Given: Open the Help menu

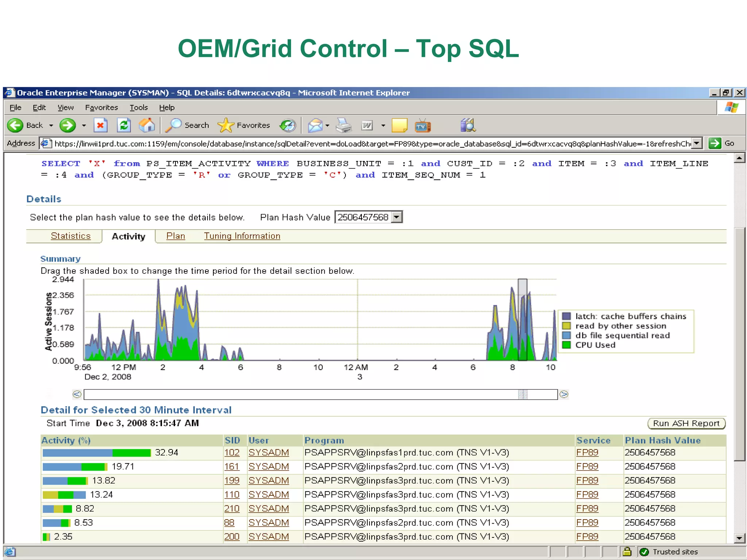Looking at the screenshot, I should pos(167,108).
